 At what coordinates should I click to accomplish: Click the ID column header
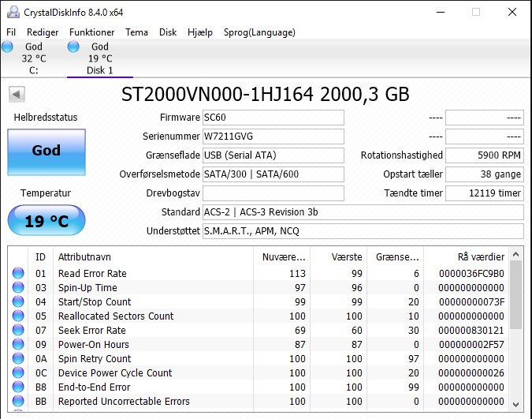point(40,257)
